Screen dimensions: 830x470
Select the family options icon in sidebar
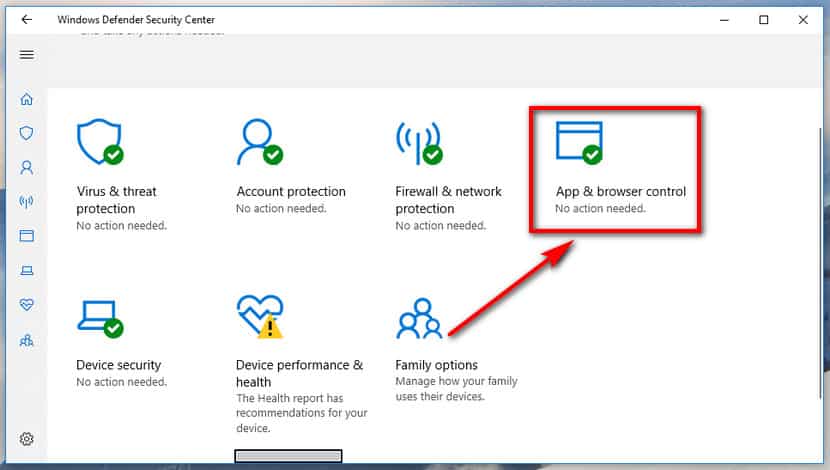click(26, 340)
